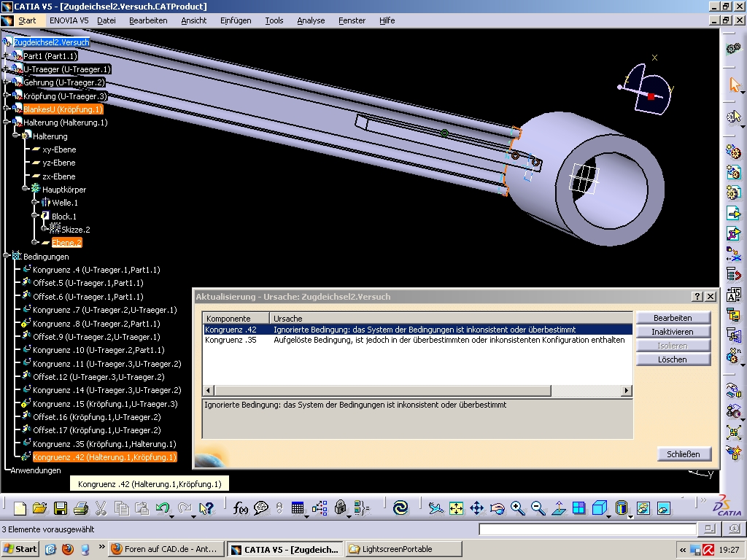
Task: Collapse the Bedingungen constraints node
Action: (6, 256)
